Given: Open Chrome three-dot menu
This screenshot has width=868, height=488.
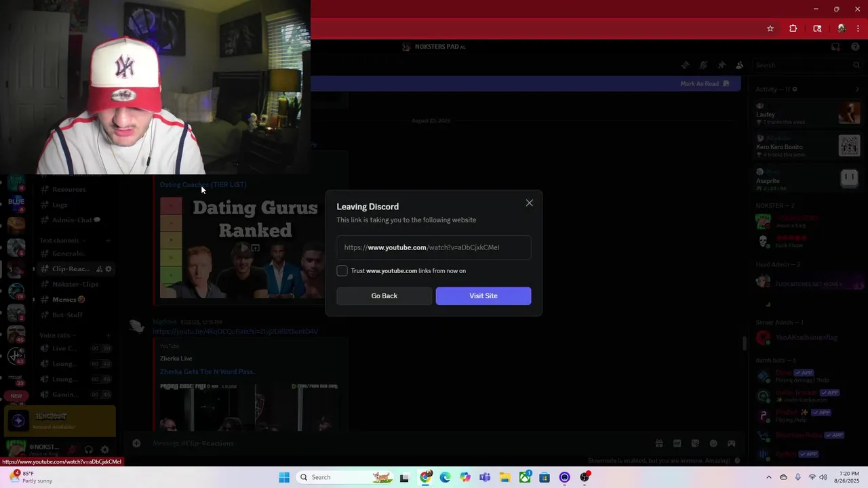Looking at the screenshot, I should [x=858, y=28].
